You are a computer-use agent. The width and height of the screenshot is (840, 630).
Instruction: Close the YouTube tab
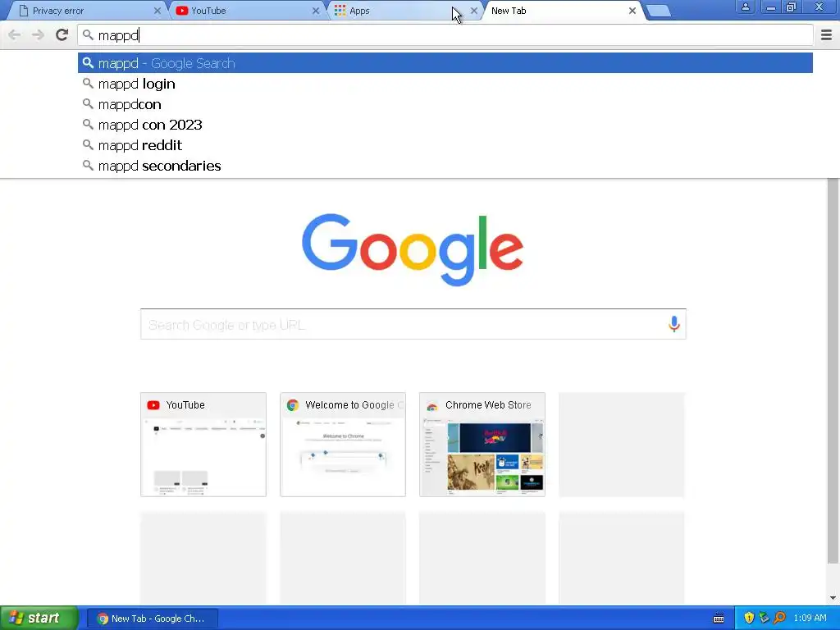(316, 11)
